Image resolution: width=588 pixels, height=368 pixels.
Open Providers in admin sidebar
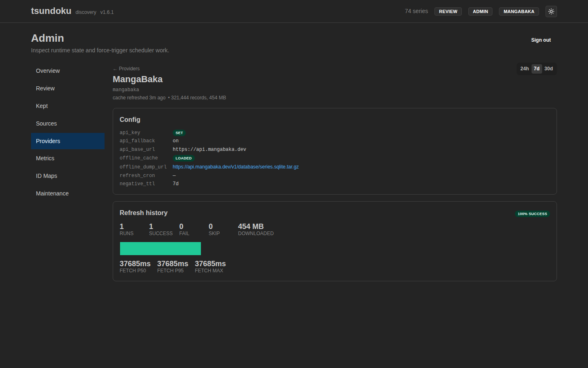point(68,141)
